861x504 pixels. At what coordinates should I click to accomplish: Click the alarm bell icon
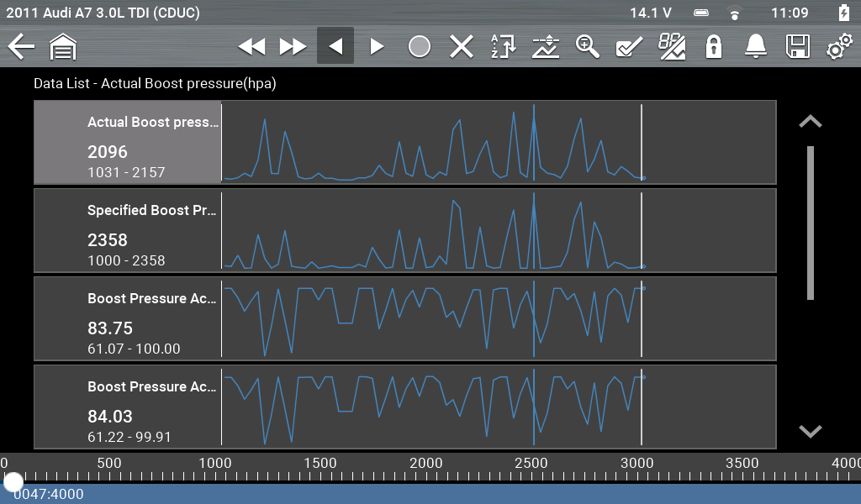click(x=756, y=46)
